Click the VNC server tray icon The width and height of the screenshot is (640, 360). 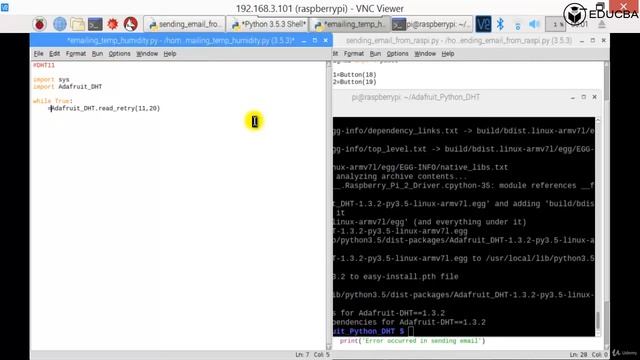(x=483, y=24)
